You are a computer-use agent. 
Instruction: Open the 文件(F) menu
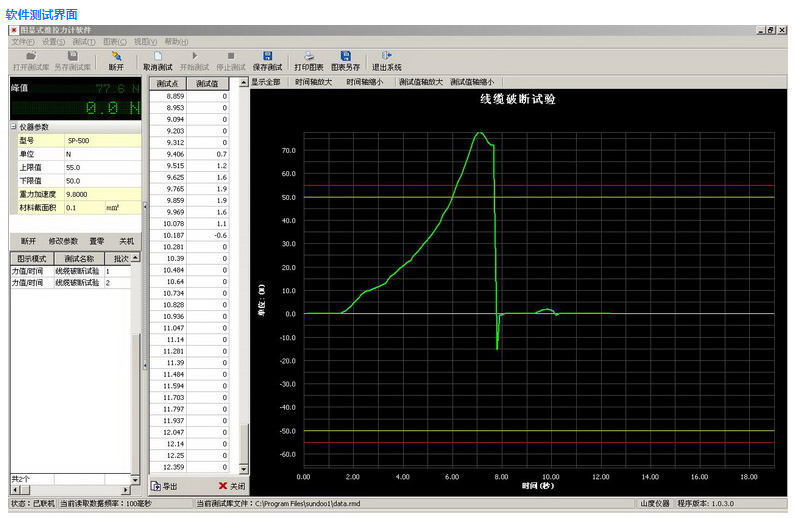coord(23,42)
